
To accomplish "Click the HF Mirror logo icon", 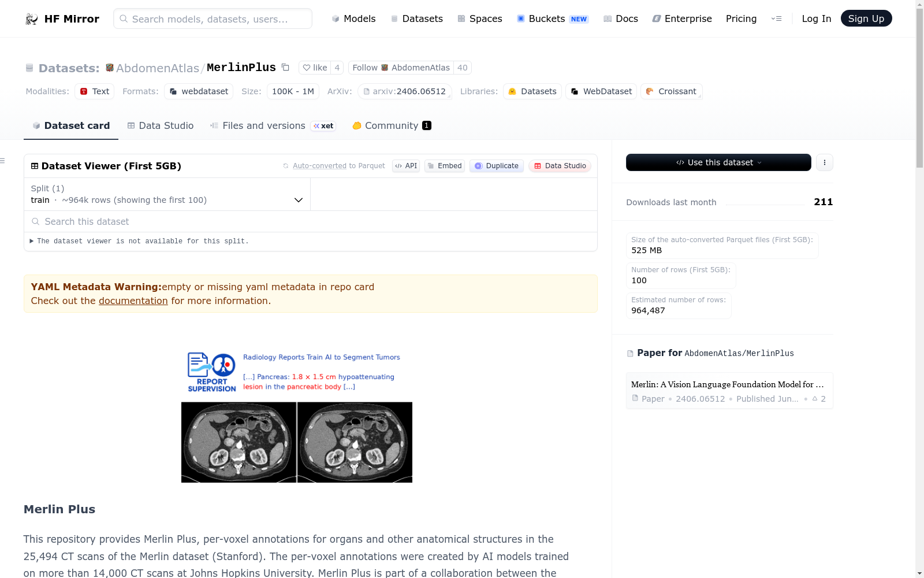I will [x=32, y=19].
